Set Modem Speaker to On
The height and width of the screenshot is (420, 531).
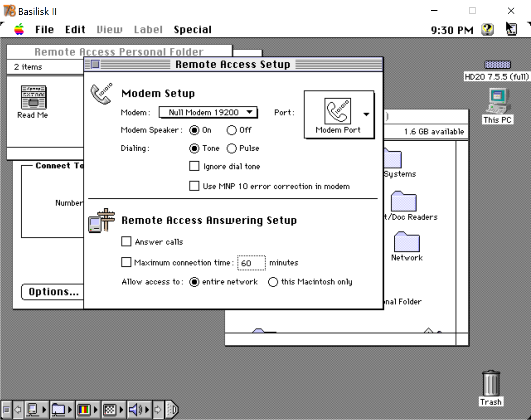pyautogui.click(x=194, y=130)
